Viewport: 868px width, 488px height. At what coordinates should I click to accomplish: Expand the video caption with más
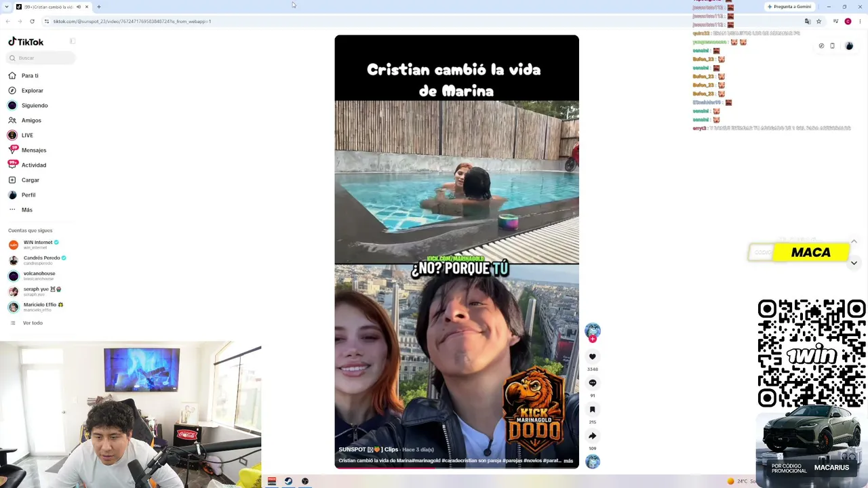pyautogui.click(x=568, y=461)
